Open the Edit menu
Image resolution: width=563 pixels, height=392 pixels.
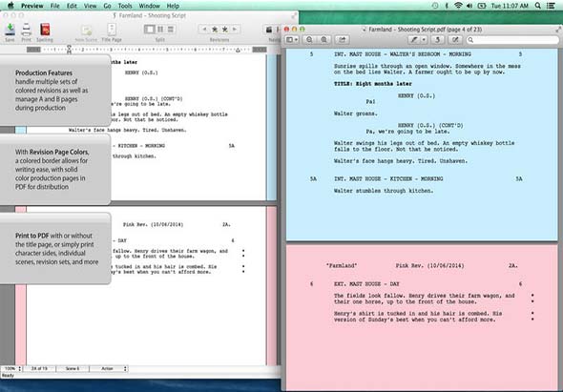point(72,6)
